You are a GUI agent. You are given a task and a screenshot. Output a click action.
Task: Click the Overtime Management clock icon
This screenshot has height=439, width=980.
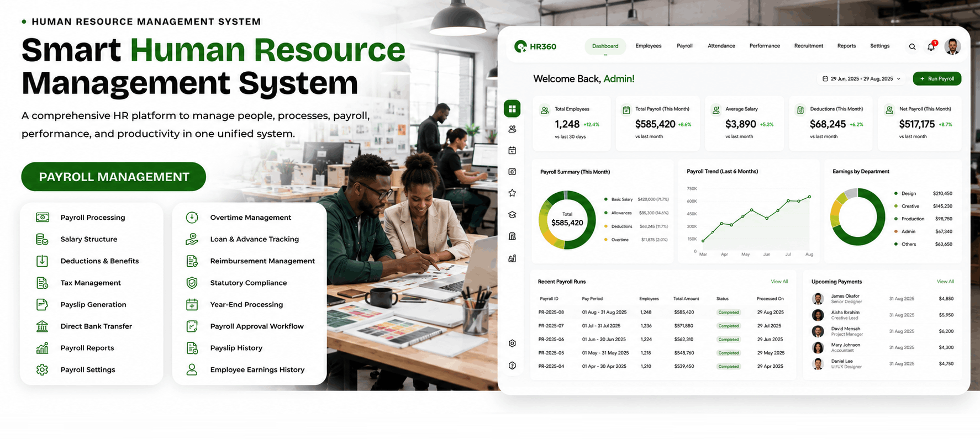[x=192, y=218]
